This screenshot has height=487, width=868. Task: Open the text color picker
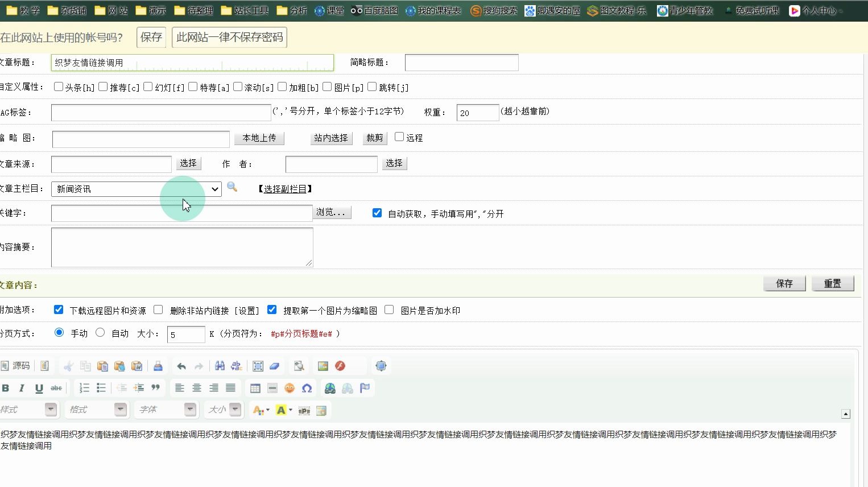click(x=261, y=410)
